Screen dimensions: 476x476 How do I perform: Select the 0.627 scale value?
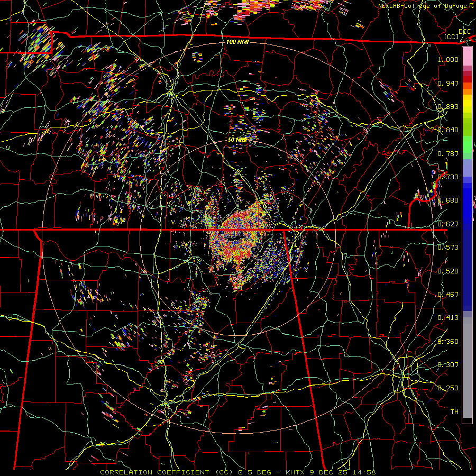click(448, 224)
